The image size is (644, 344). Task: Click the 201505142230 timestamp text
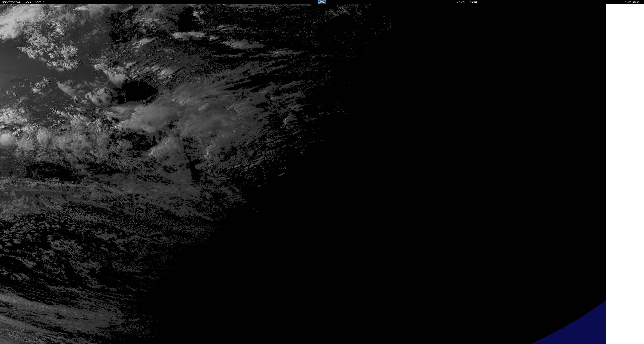(x=631, y=2)
